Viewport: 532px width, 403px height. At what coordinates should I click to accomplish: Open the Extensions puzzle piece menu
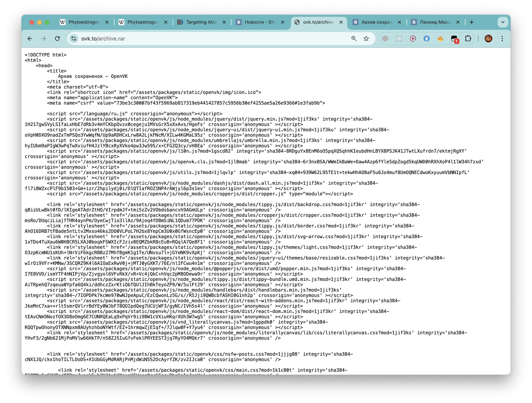[x=468, y=39]
